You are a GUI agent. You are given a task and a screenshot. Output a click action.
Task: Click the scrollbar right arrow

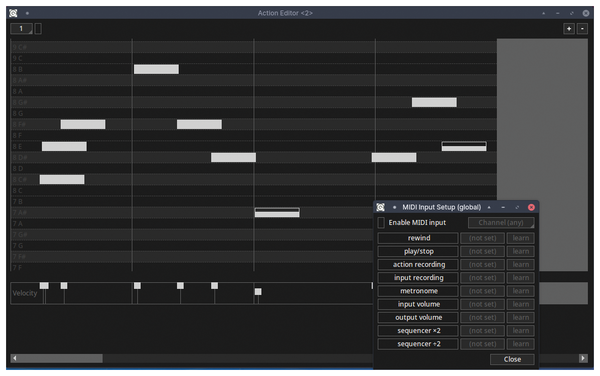coord(583,358)
